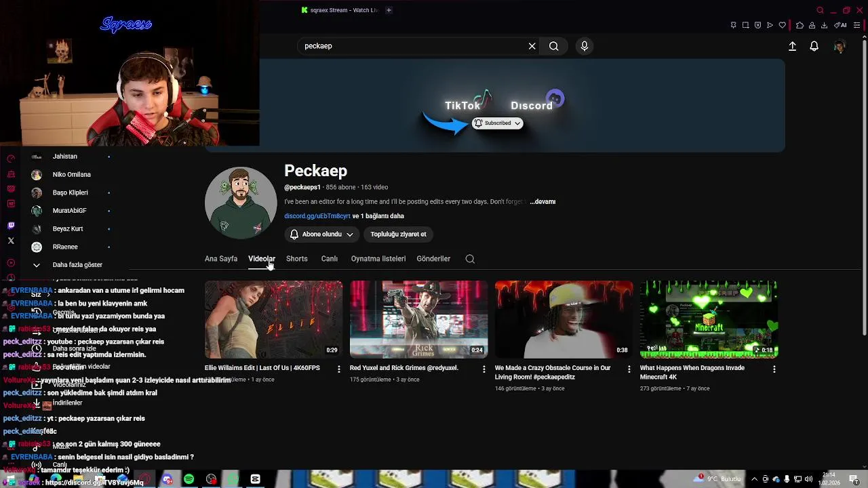Click the send flow arrow icon in toolbar
The width and height of the screenshot is (868, 488).
(x=770, y=25)
